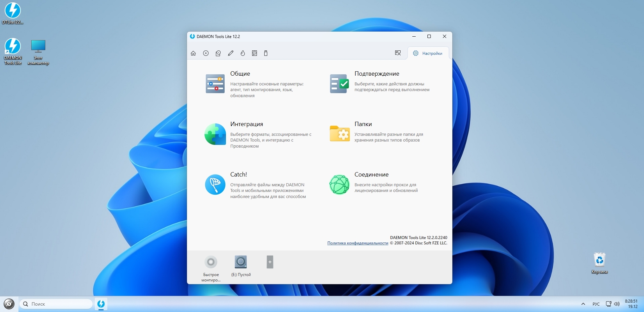The width and height of the screenshot is (644, 312).
Task: Click the Папки folder gear icon
Action: point(339,133)
